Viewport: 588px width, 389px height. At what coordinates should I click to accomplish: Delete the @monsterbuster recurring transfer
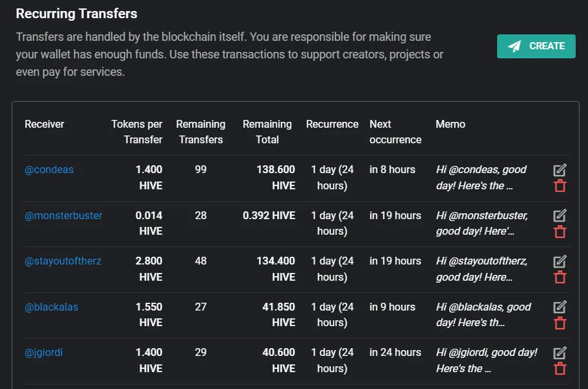(560, 231)
